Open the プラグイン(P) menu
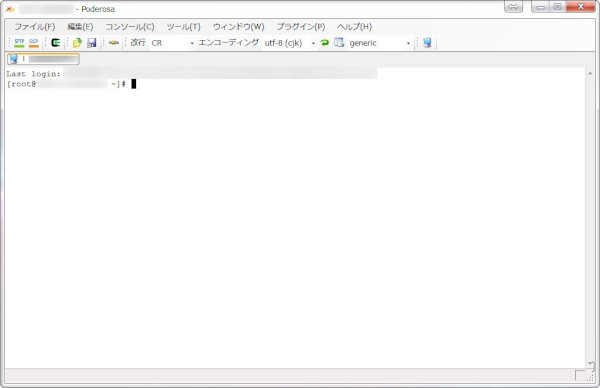 click(x=301, y=26)
